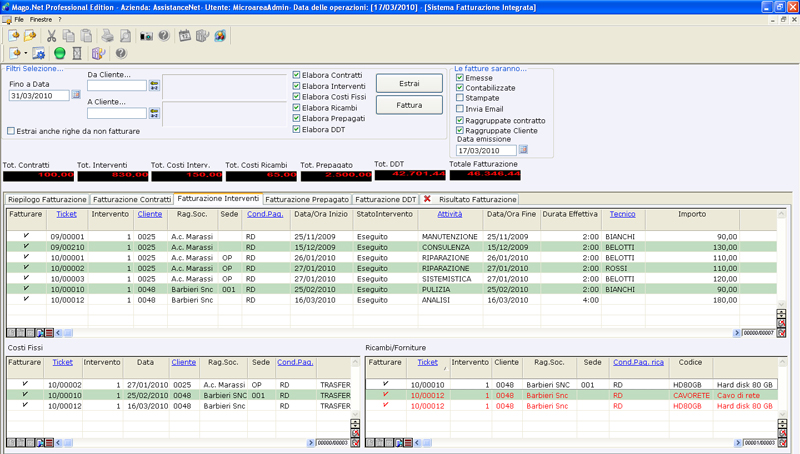Toggle Raggruppate contratto checkbox
Screen dimensions: 800x454
460,120
